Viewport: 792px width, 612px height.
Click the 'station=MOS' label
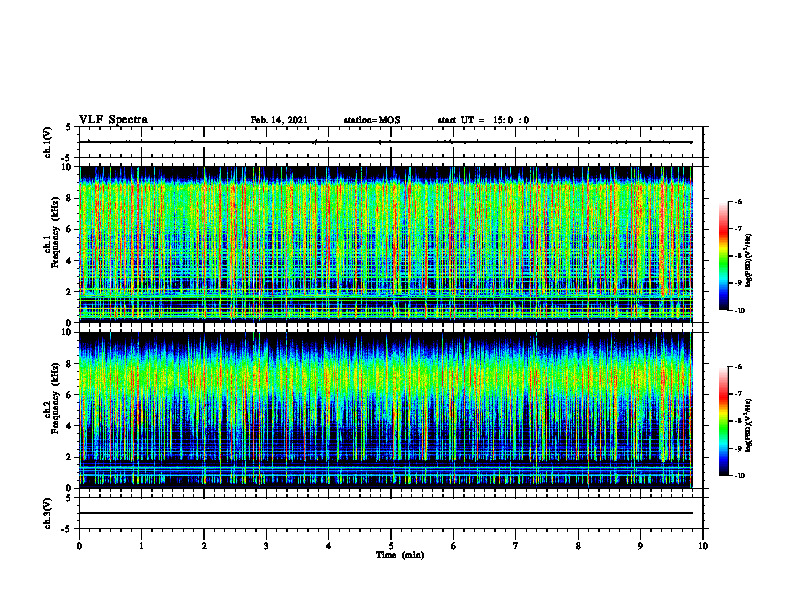click(372, 120)
